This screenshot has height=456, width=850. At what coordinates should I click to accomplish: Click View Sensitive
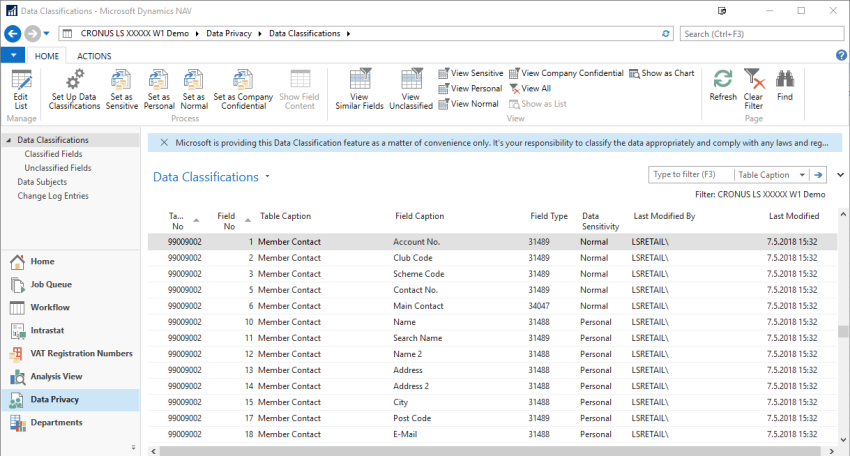click(x=471, y=73)
